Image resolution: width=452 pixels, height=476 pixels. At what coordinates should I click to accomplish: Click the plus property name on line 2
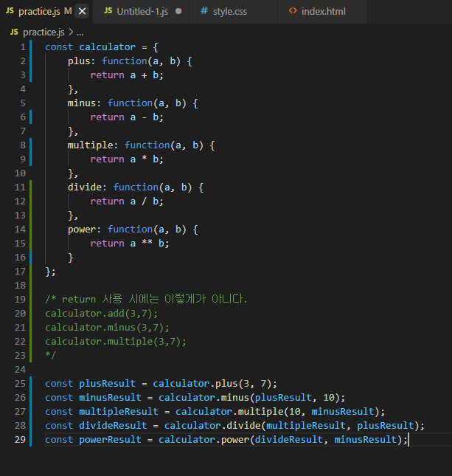[x=79, y=61]
